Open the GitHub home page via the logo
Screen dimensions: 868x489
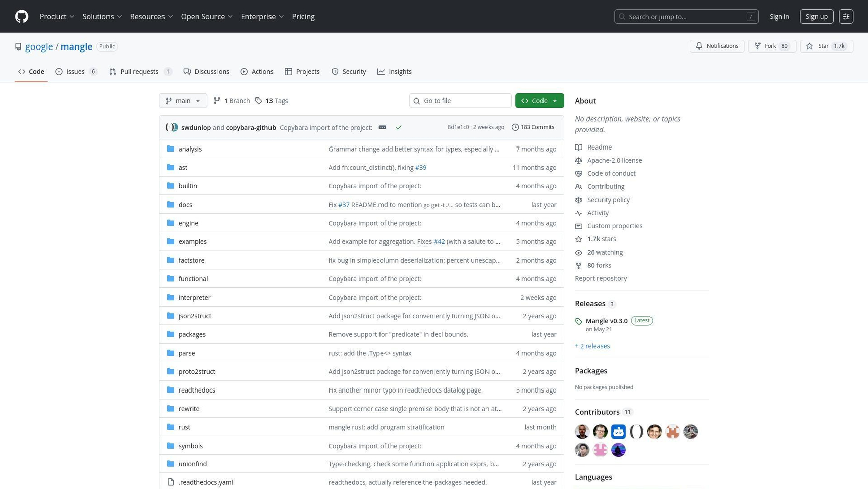point(21,16)
